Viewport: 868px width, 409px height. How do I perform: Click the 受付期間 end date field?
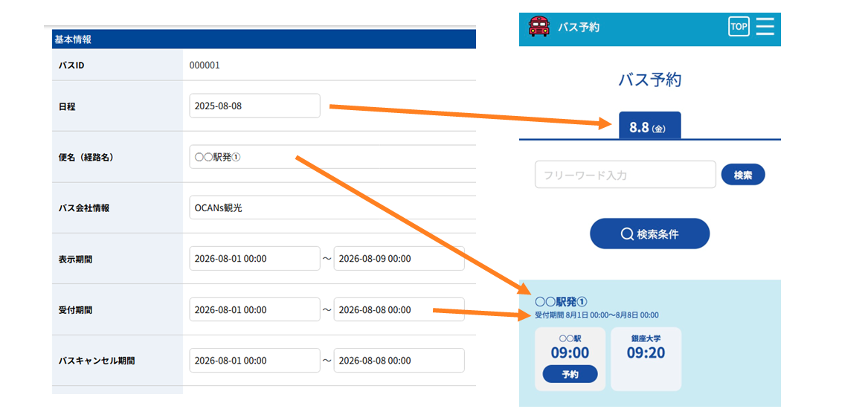399,309
